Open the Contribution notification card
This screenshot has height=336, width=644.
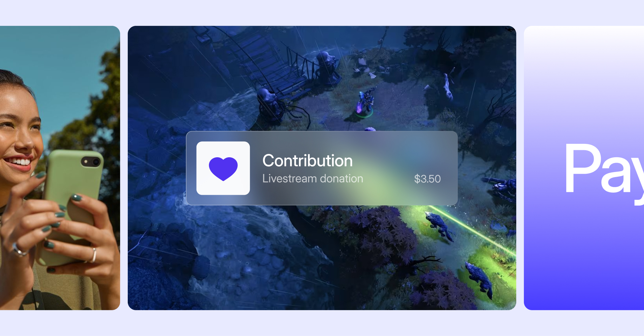[322, 168]
